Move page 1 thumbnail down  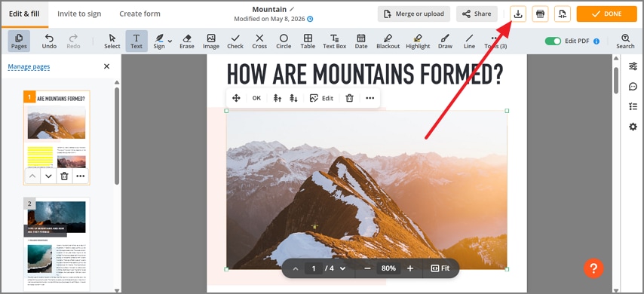pos(48,176)
